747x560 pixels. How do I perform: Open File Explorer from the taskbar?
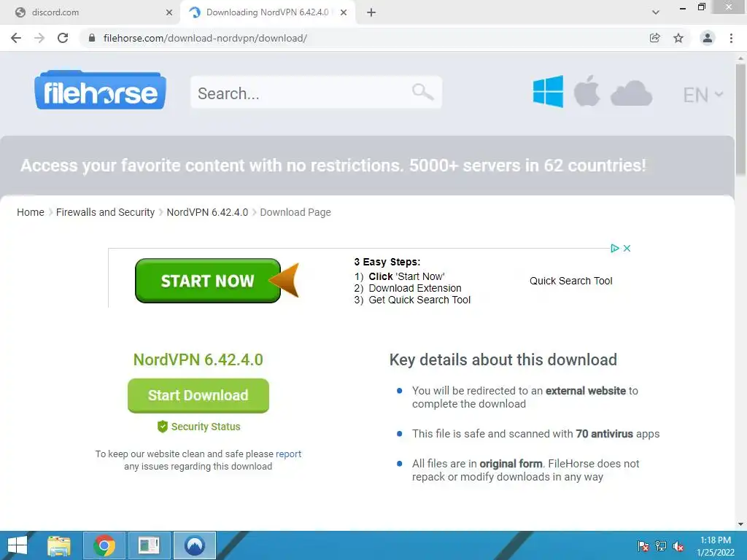[59, 545]
